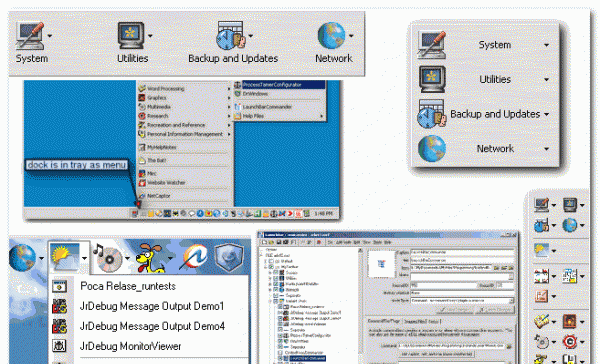Viewport: 600px width, 364px height.
Task: Click the Network globe in the vertical labeled dock
Action: (x=432, y=149)
